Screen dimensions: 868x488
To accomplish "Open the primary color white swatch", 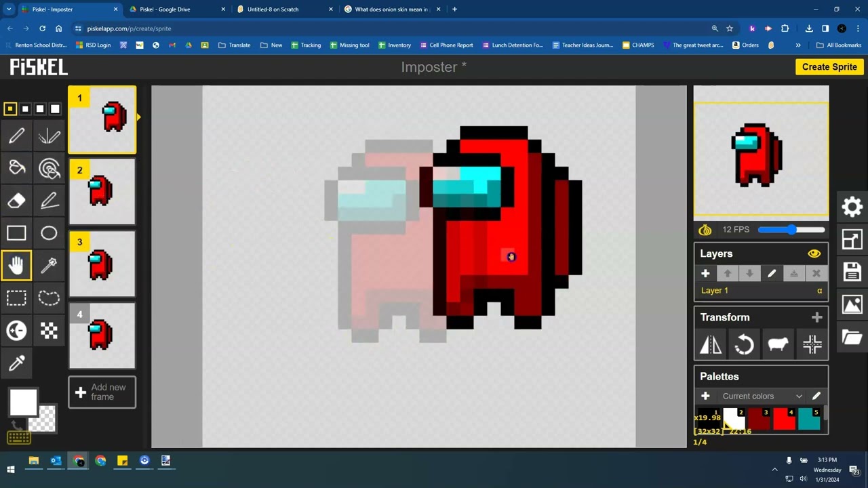I will click(x=23, y=402).
